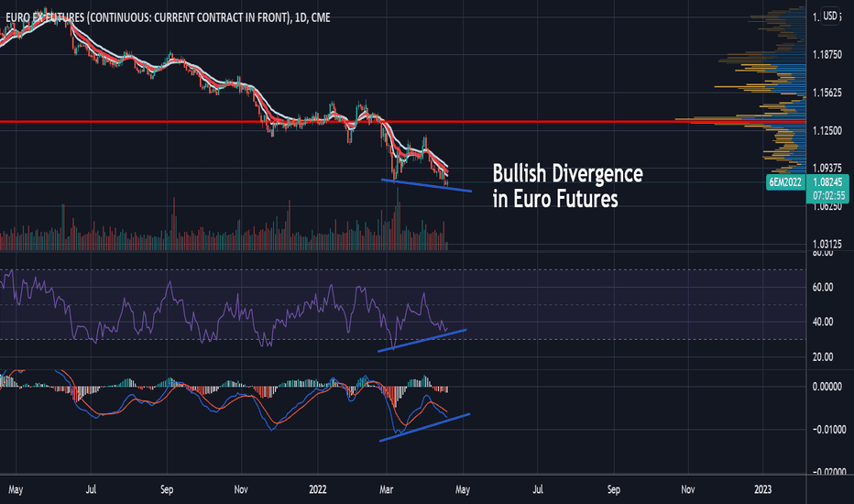The width and height of the screenshot is (854, 504).
Task: Click the 1.12500 price axis label
Action: point(827,131)
